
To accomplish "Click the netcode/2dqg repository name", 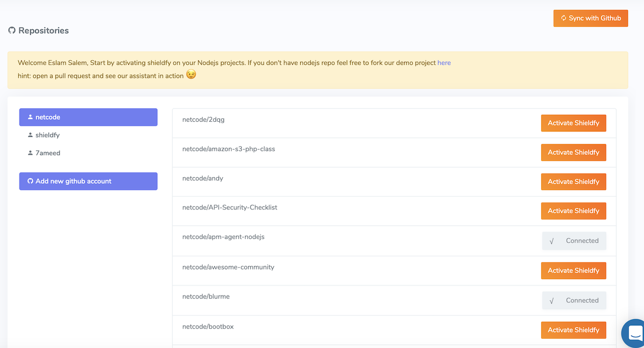I will point(203,119).
